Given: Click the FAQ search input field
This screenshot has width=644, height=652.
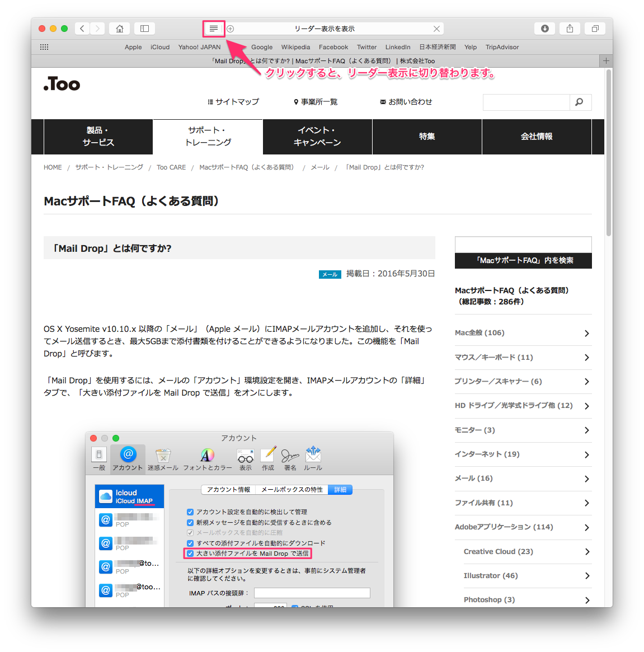Looking at the screenshot, I should pos(523,245).
